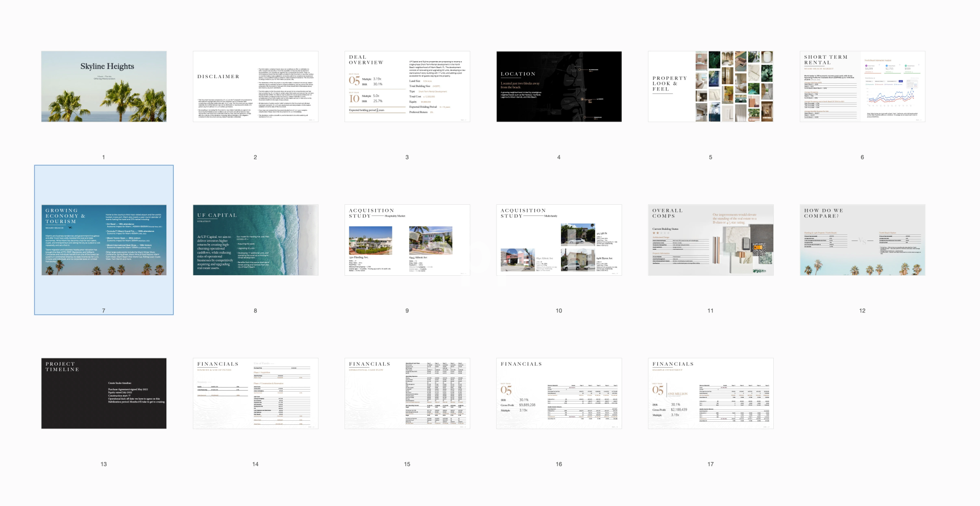The height and width of the screenshot is (506, 980).
Task: Click the Growing Economy & Tourism slide
Action: click(x=104, y=240)
